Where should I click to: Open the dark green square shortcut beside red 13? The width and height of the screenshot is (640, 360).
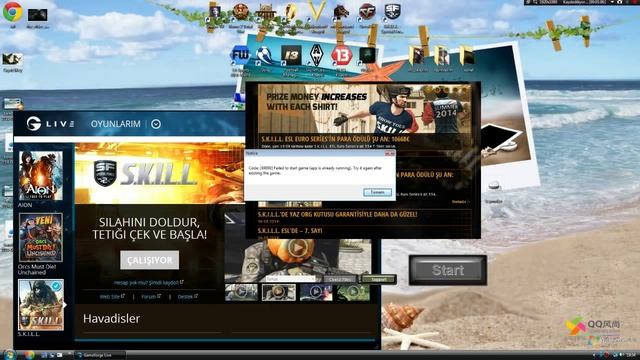pos(367,56)
